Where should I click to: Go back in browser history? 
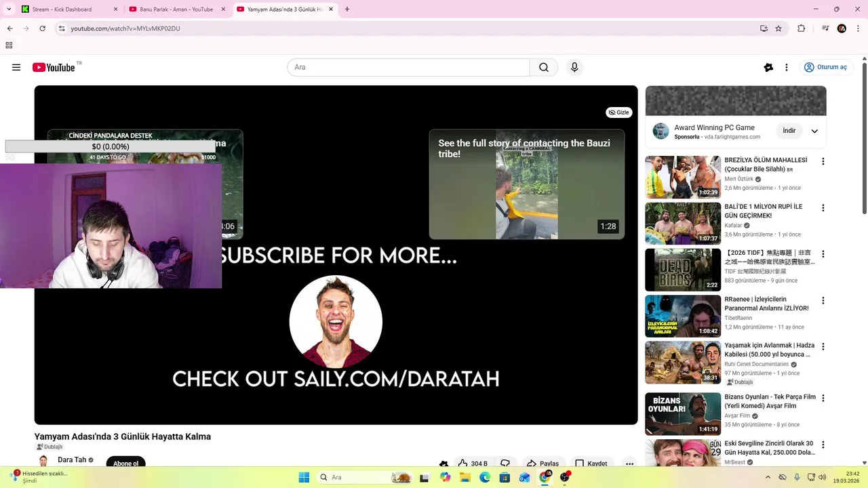10,28
